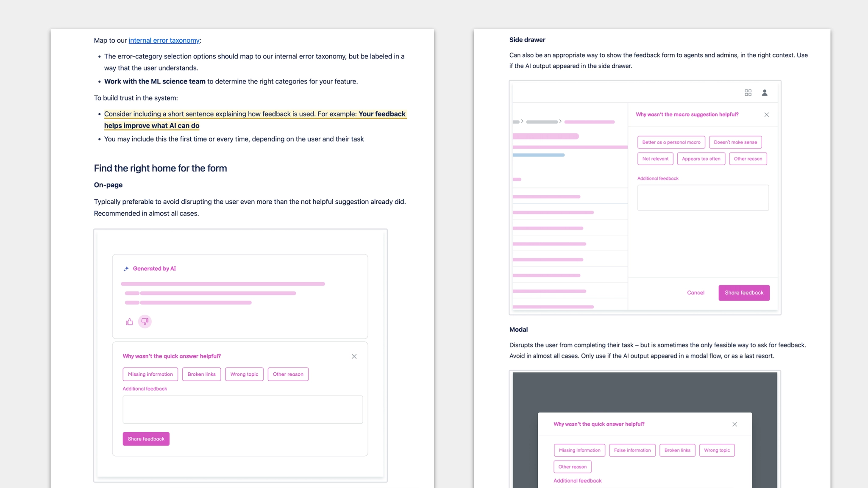Viewport: 868px width, 488px height.
Task: Close the modal feedback dialog
Action: click(x=734, y=424)
